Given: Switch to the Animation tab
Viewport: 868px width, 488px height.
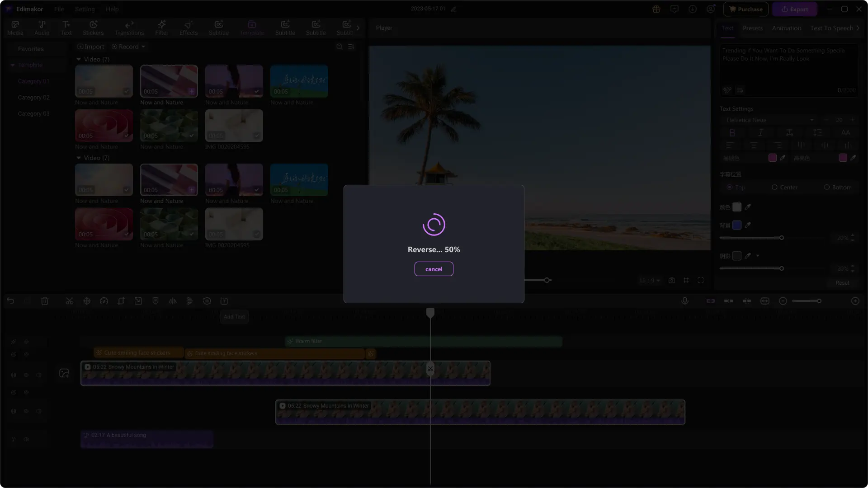Looking at the screenshot, I should point(786,28).
